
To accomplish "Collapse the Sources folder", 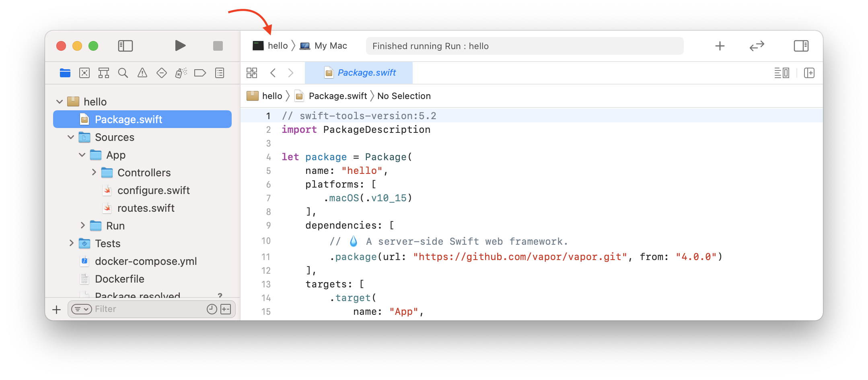I will 71,137.
